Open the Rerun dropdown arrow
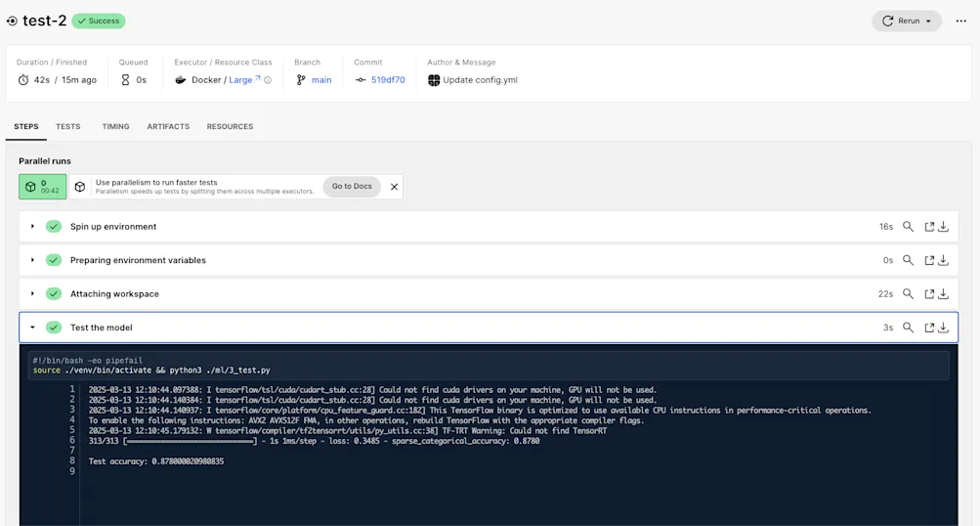This screenshot has width=980, height=526. coord(929,22)
